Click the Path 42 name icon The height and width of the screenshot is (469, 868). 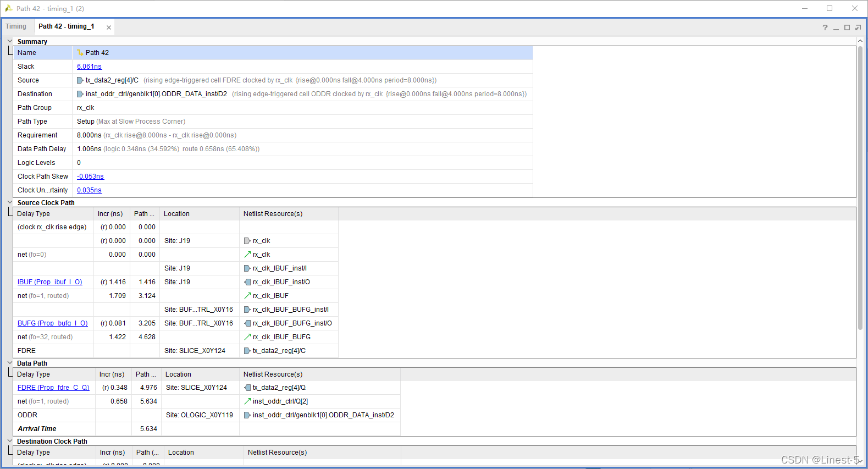(x=80, y=53)
